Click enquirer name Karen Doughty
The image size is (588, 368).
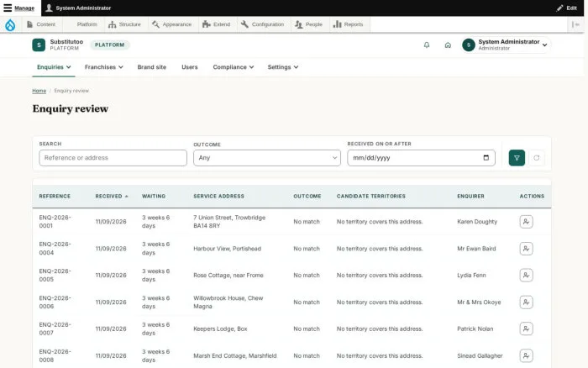[477, 222]
